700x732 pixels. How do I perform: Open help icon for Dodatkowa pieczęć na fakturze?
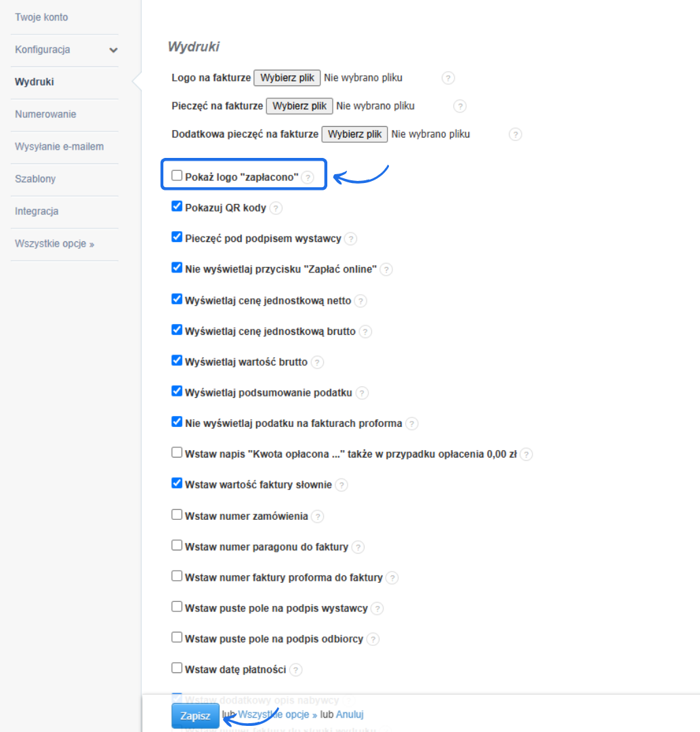click(x=515, y=134)
